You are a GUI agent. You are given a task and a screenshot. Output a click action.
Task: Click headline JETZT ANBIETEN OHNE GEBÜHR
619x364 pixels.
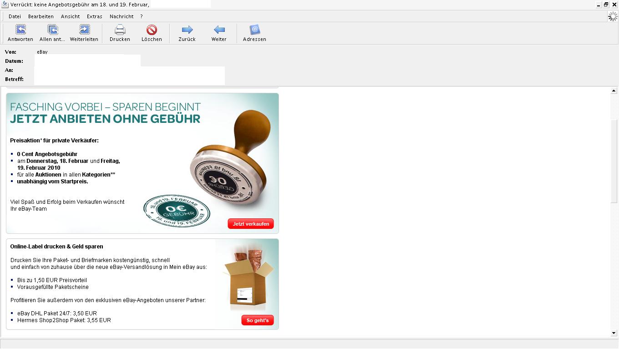pos(105,119)
